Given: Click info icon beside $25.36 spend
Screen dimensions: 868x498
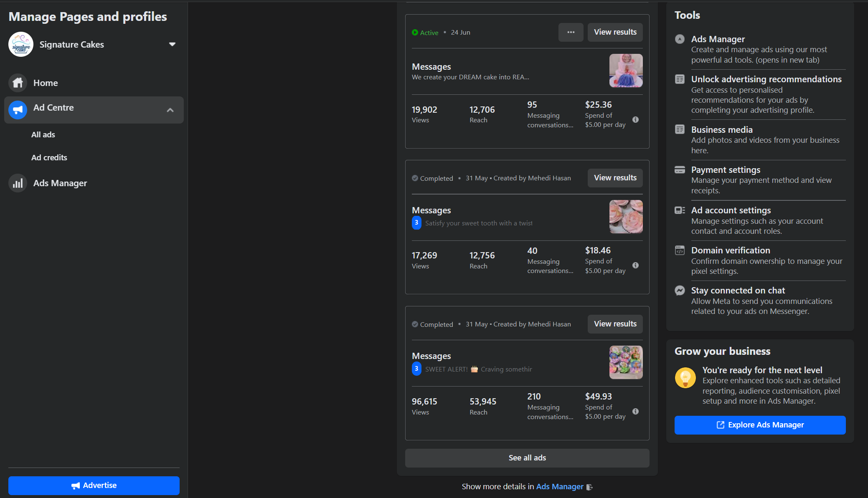Looking at the screenshot, I should (635, 120).
